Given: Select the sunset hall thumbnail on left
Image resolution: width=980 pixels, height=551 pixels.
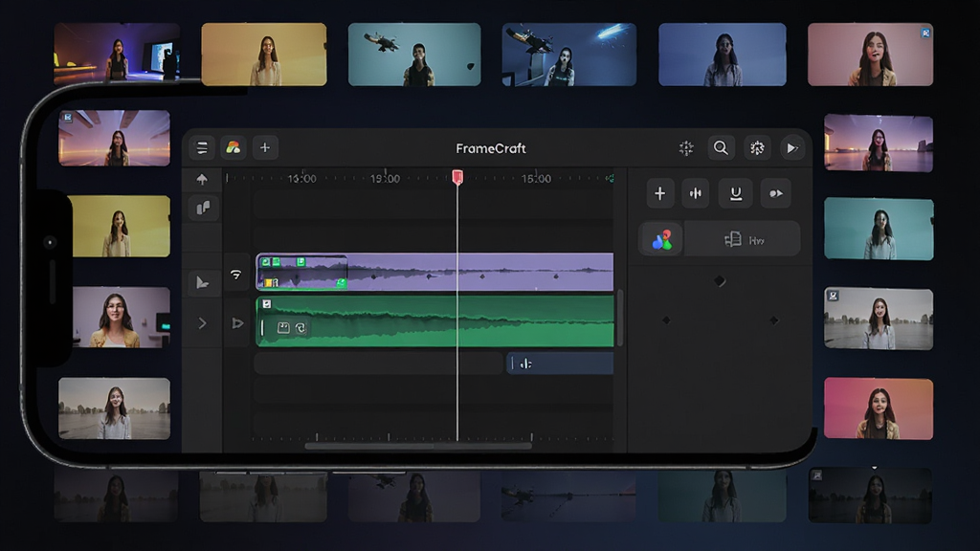Looking at the screenshot, I should [115, 138].
